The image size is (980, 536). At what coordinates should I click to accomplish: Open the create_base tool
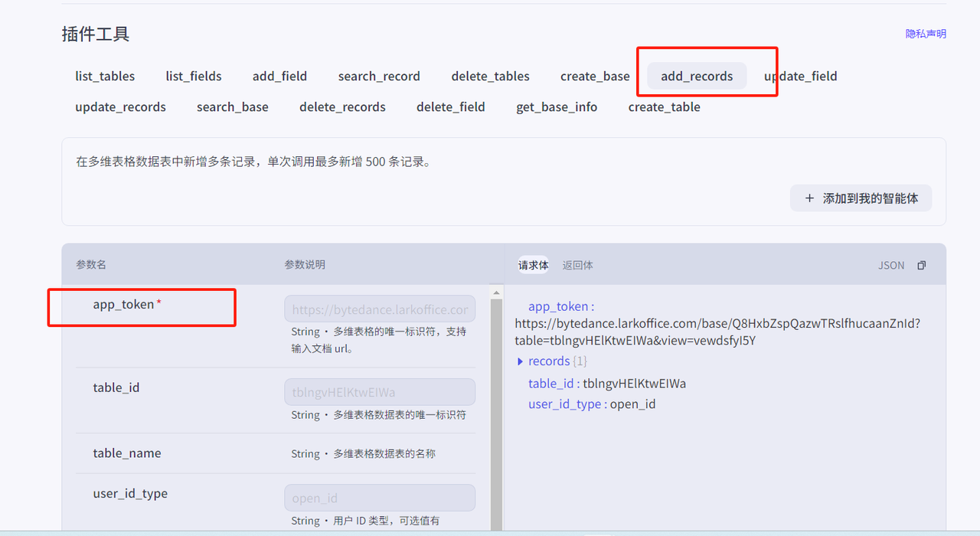click(x=595, y=77)
